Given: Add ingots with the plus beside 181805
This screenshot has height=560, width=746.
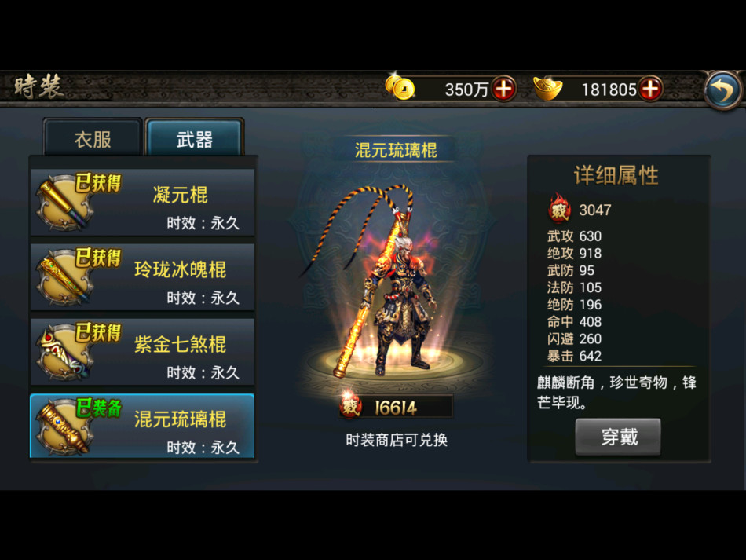Looking at the screenshot, I should 650,89.
